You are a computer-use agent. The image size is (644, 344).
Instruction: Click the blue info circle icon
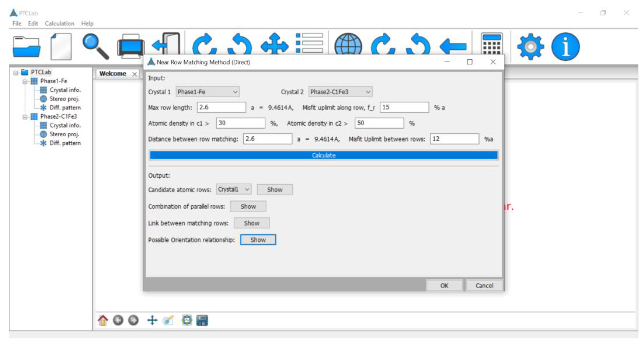(565, 47)
